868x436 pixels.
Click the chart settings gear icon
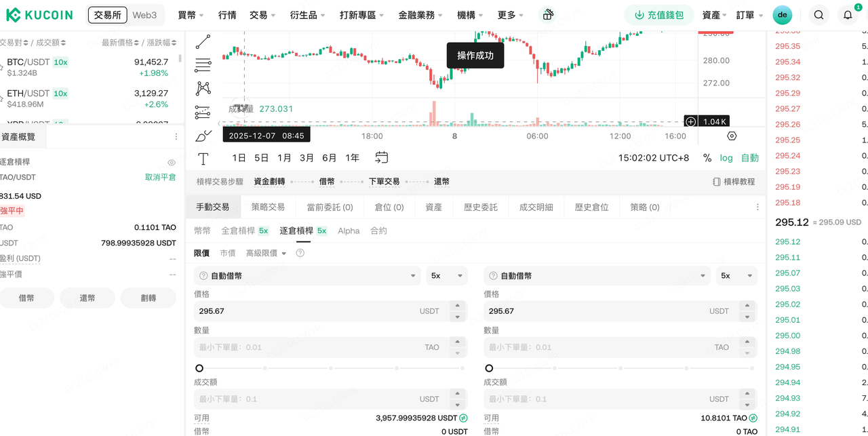click(732, 136)
